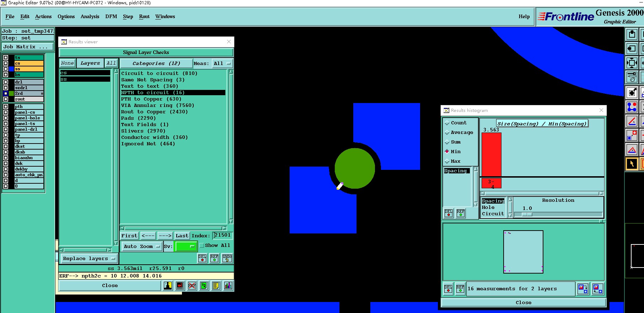Click the Index input field
644x313 pixels.
pyautogui.click(x=223, y=236)
